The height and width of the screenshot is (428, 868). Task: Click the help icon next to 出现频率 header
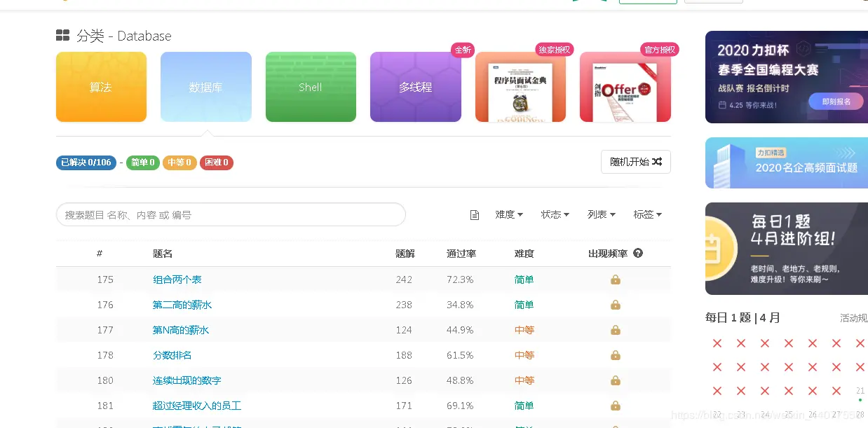point(637,254)
